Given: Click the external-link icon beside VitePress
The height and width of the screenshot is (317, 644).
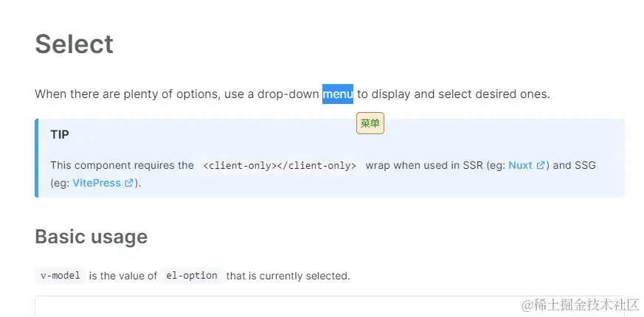Looking at the screenshot, I should (129, 184).
